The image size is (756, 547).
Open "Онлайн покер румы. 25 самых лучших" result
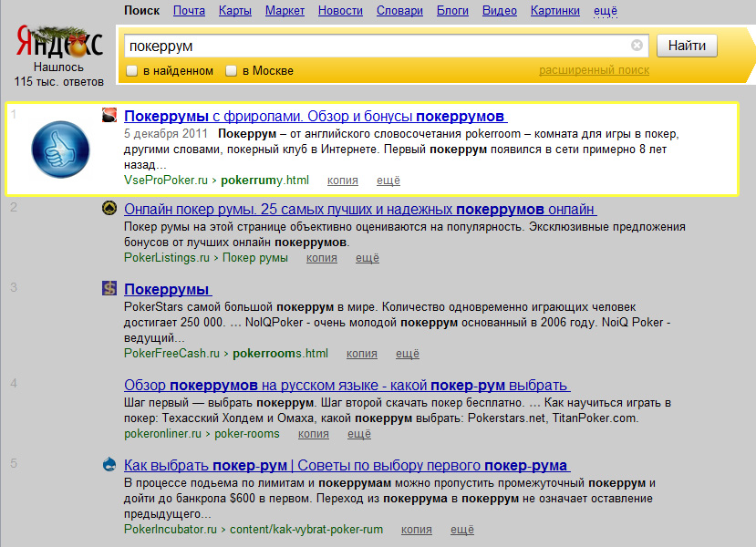point(360,209)
